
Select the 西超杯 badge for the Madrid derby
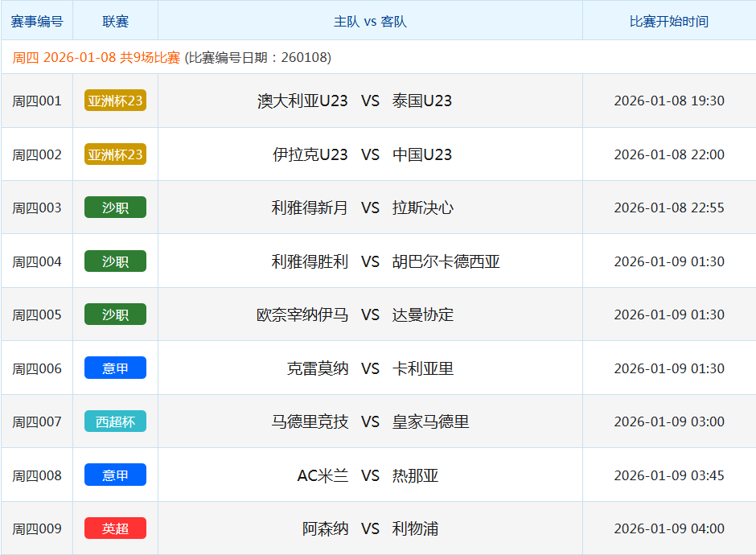point(115,421)
